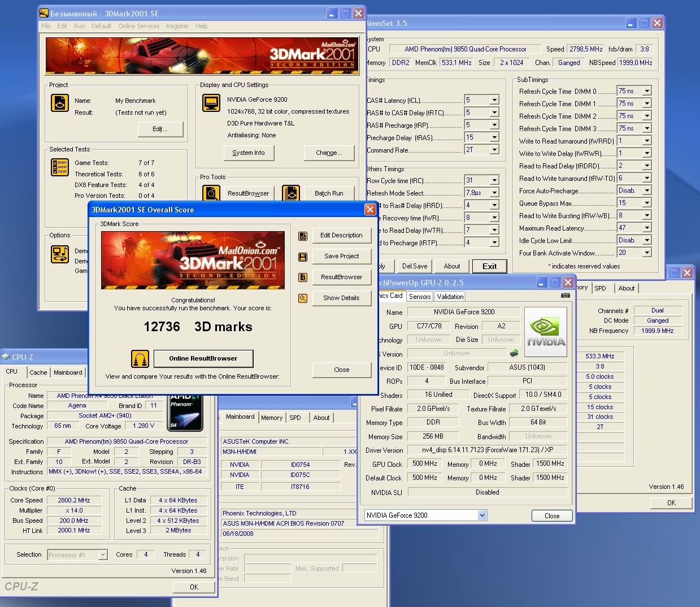Open the File menu in 3DMark2001
Image resolution: width=700 pixels, height=607 pixels.
[x=46, y=26]
